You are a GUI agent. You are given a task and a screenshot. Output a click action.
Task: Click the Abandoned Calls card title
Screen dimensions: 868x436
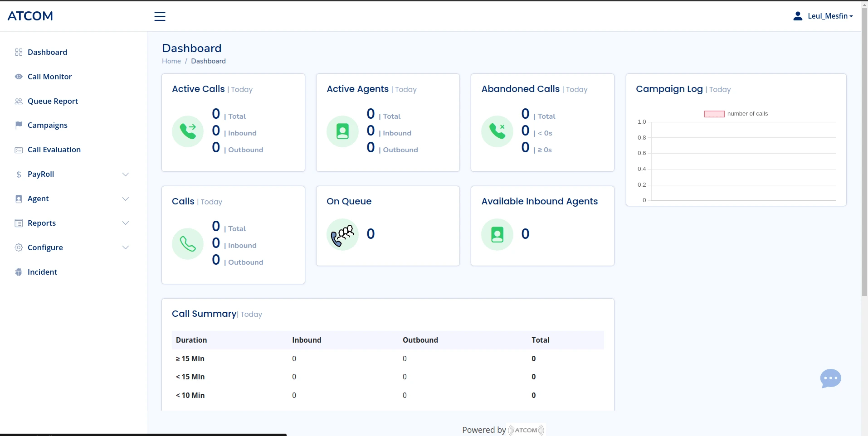pos(521,89)
